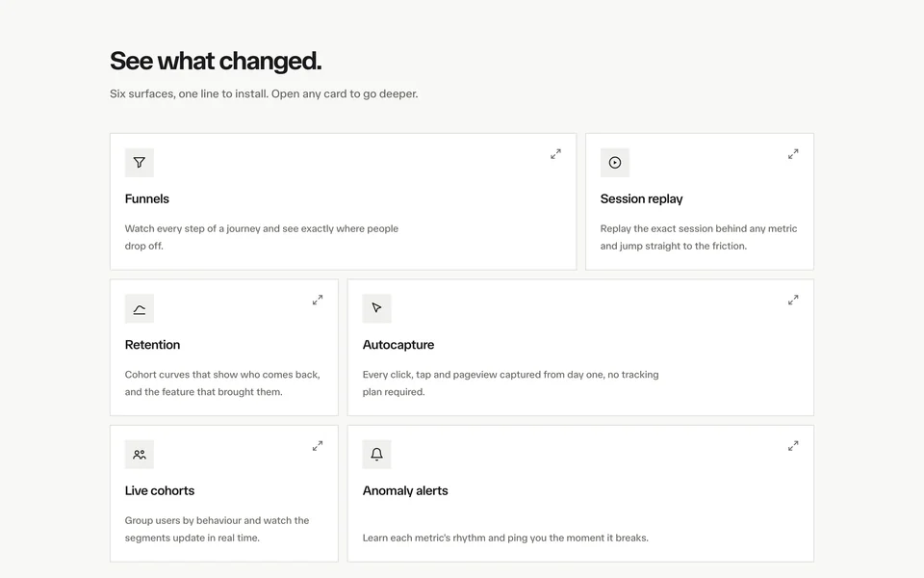Select the Retention heading
The width and height of the screenshot is (924, 578).
pyautogui.click(x=152, y=345)
